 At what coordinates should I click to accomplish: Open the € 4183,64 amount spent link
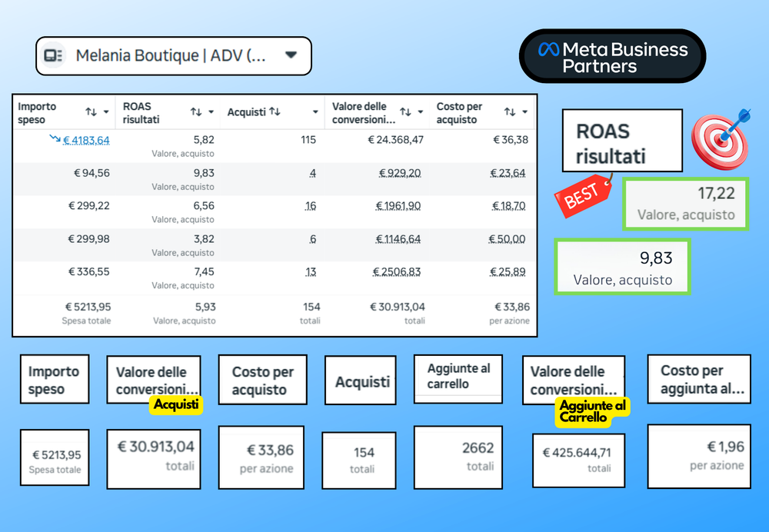86,140
